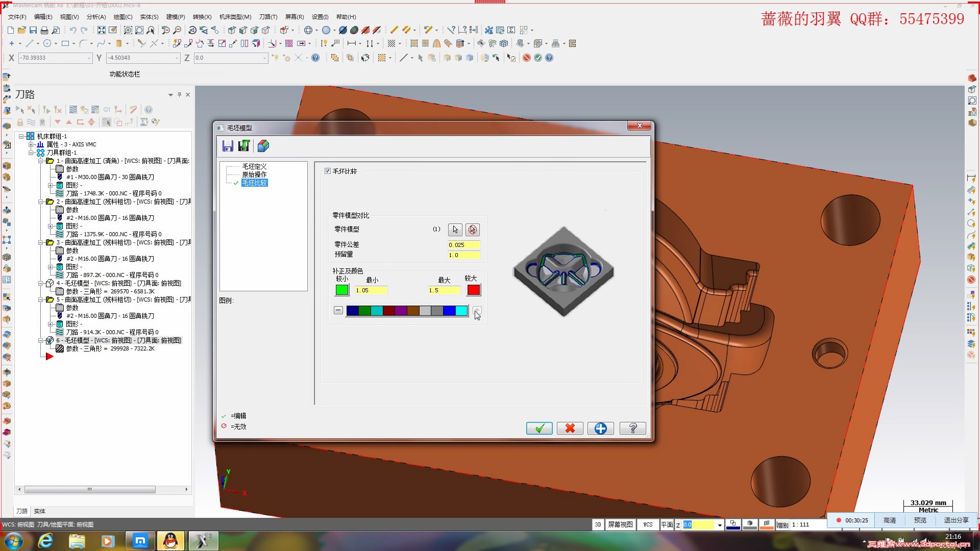The width and height of the screenshot is (980, 551).
Task: Click the 零件公差 input field showing 0.025
Action: [x=463, y=245]
